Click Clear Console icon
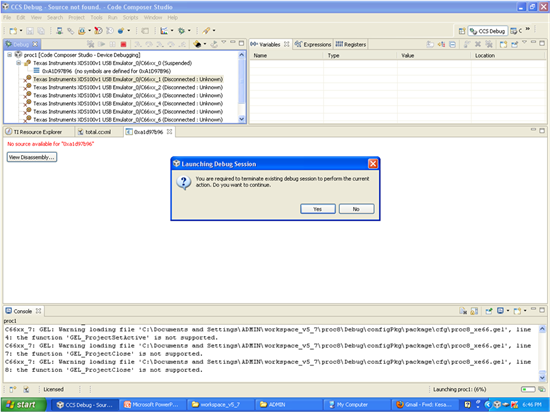The width and height of the screenshot is (550, 412). tap(463, 311)
